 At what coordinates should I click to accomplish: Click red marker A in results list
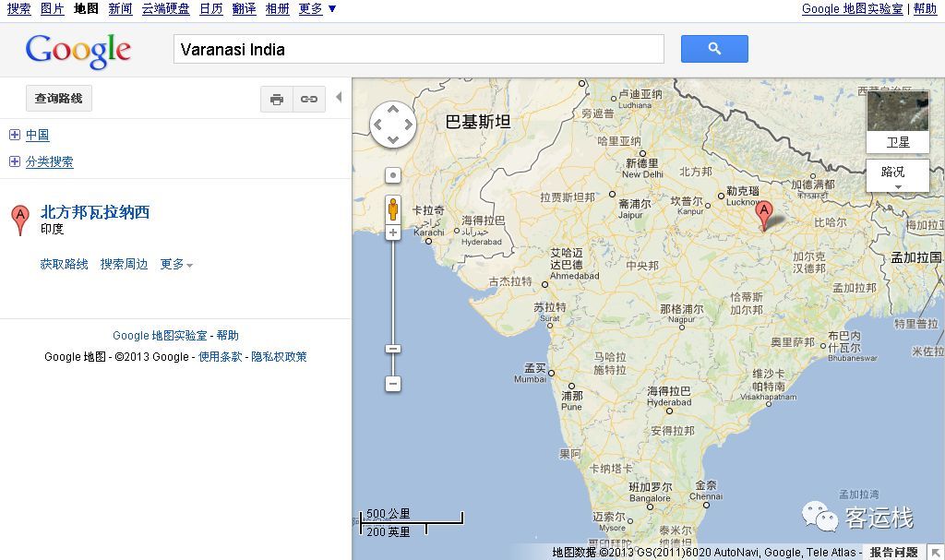pos(20,220)
